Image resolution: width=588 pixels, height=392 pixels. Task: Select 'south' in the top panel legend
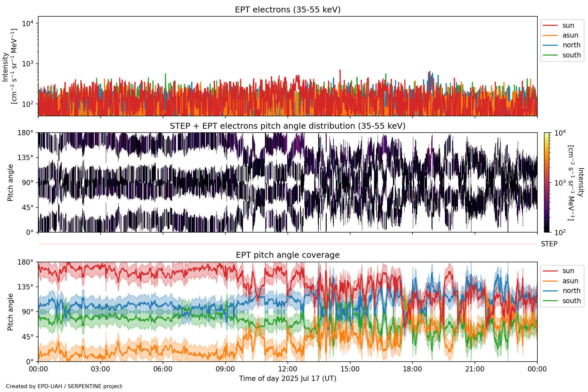point(571,55)
